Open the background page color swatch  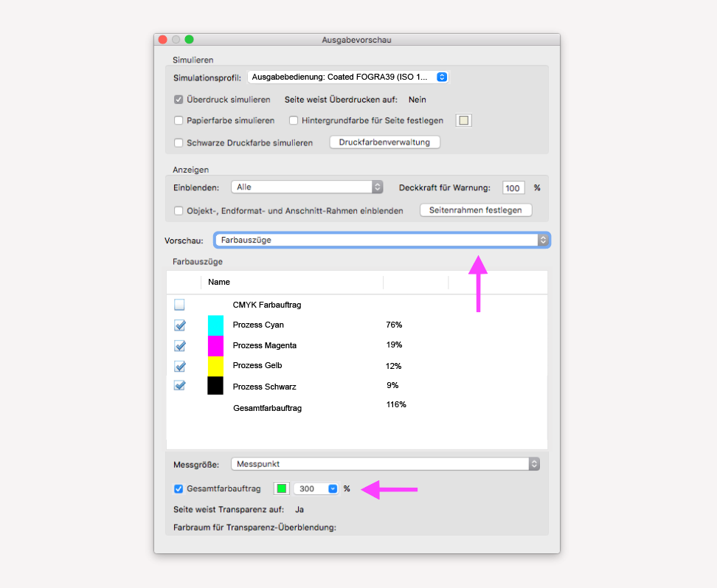click(463, 120)
